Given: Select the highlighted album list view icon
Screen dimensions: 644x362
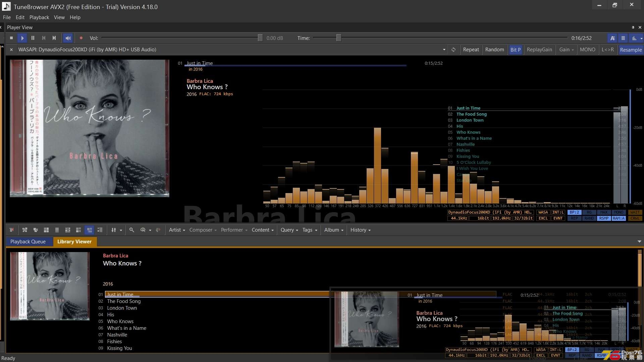Looking at the screenshot, I should point(89,230).
